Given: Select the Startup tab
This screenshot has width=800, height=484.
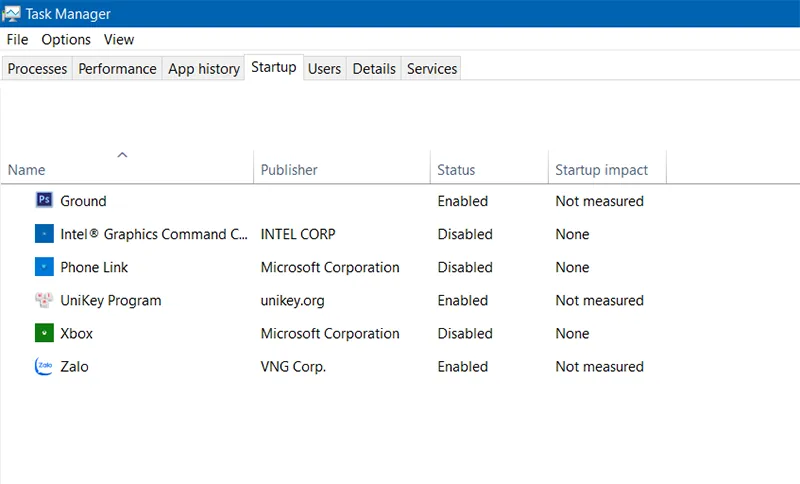Looking at the screenshot, I should (274, 67).
